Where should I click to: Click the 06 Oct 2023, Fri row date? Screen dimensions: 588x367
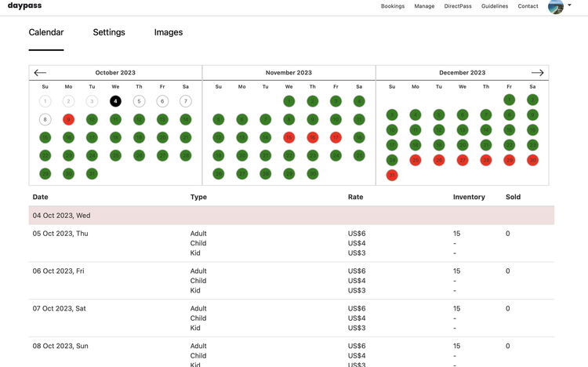pyautogui.click(x=59, y=271)
